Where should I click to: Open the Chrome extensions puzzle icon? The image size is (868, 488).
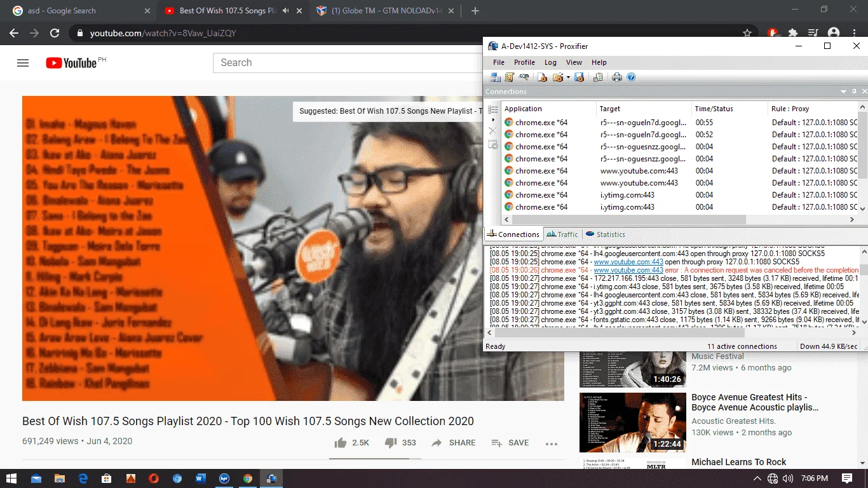tap(793, 33)
